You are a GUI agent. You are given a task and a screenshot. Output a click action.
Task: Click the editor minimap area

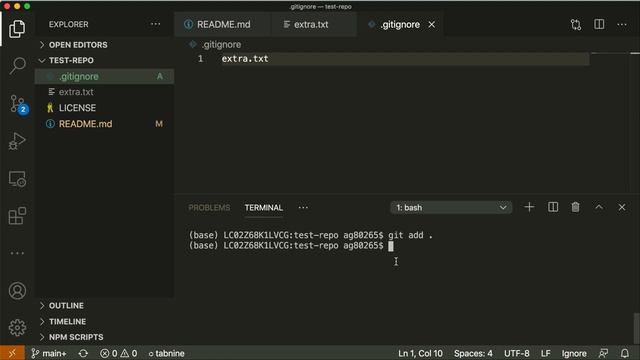[x=610, y=122]
